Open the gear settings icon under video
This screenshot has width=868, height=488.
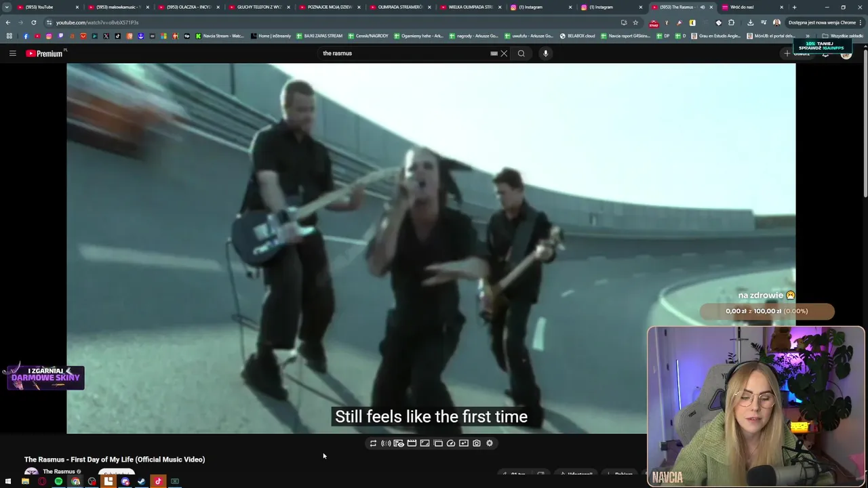490,443
